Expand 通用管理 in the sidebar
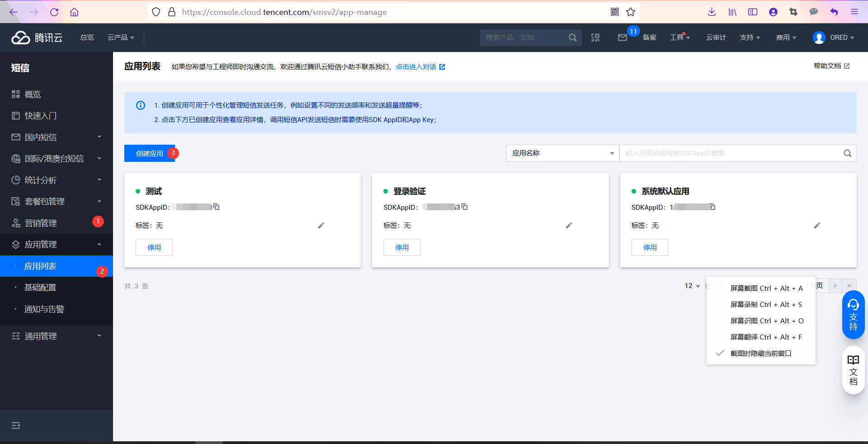 pos(57,336)
